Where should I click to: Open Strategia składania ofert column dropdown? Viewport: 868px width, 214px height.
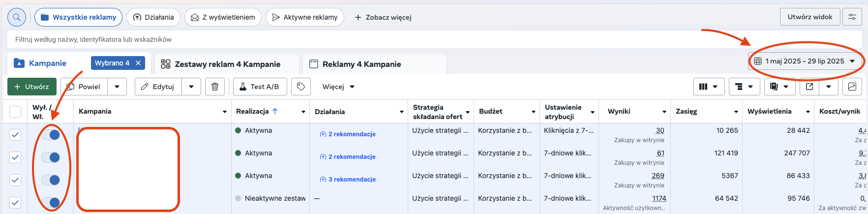pos(468,112)
